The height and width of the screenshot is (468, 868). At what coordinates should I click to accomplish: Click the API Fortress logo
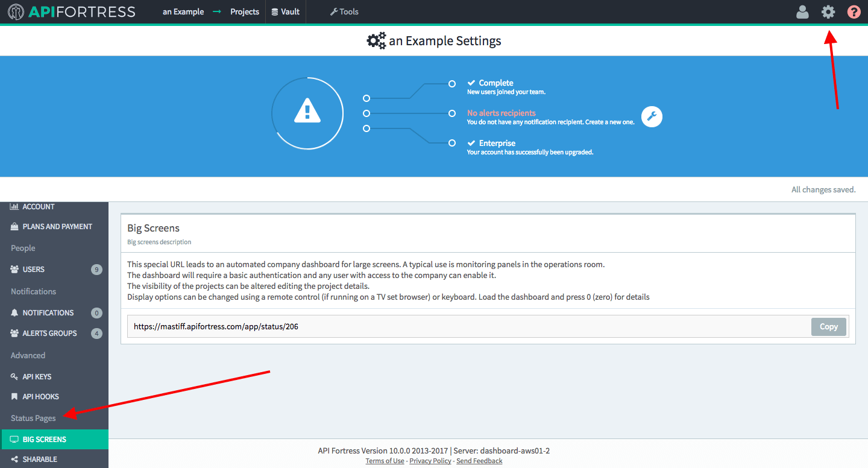coord(72,11)
